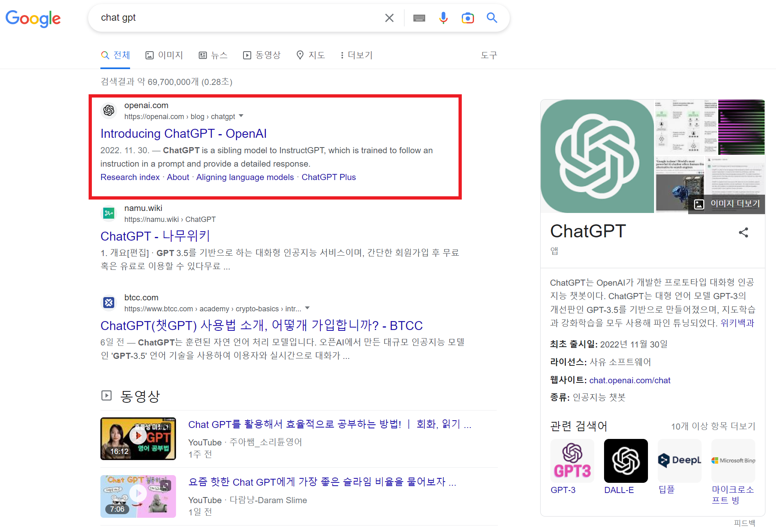Viewport: 776px width, 532px height.
Task: Switch to the 동영상 tab
Action: [x=262, y=55]
